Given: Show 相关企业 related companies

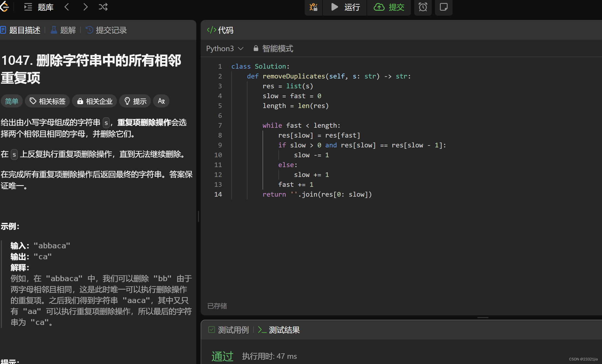Looking at the screenshot, I should pyautogui.click(x=94, y=101).
